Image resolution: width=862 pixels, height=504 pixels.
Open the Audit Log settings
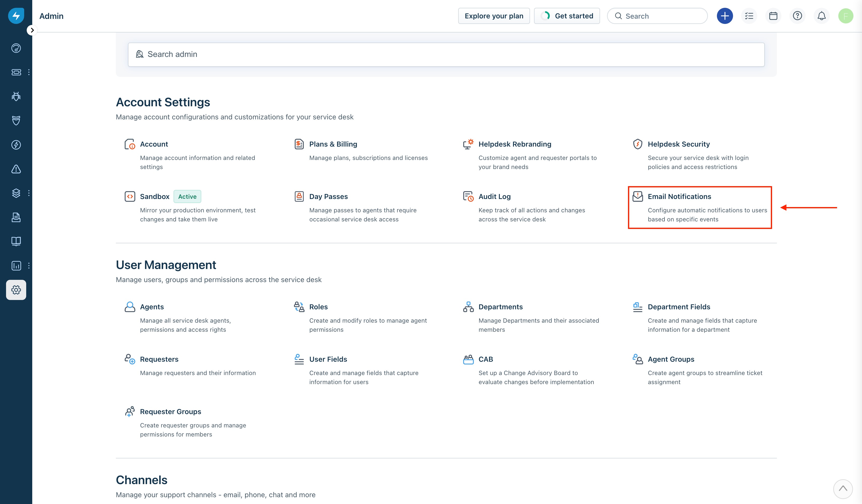point(494,196)
